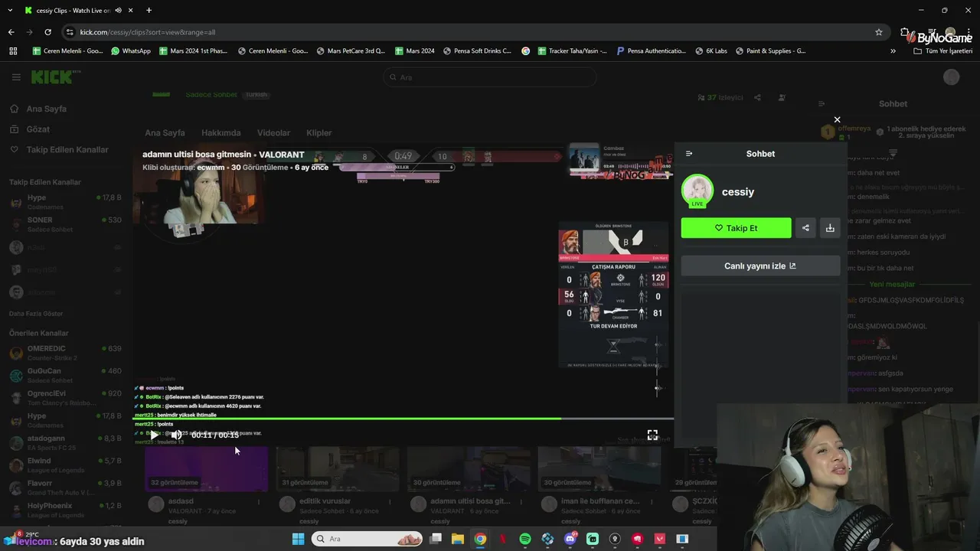The height and width of the screenshot is (551, 980).
Task: Expand the bookmarks overflow chevron
Action: coord(893,51)
